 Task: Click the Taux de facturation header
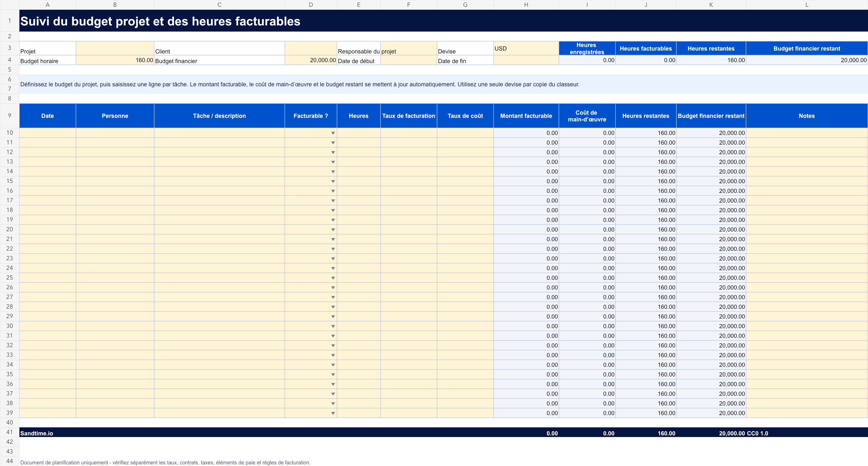coord(408,116)
